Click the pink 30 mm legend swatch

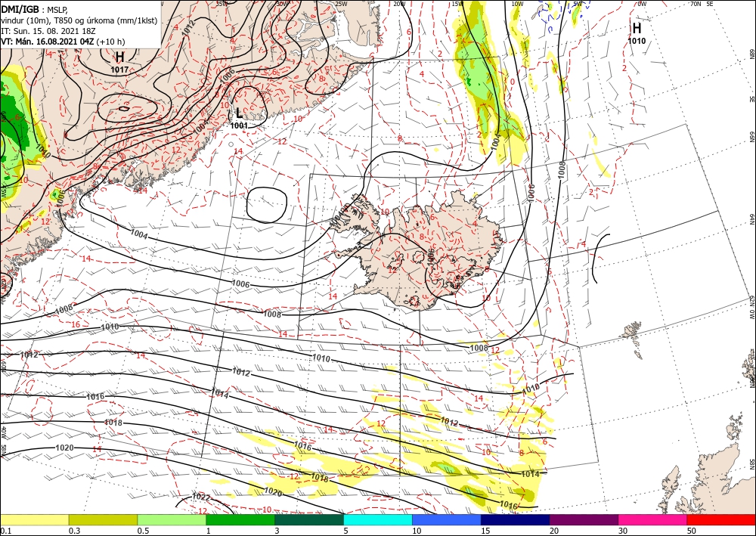(653, 519)
